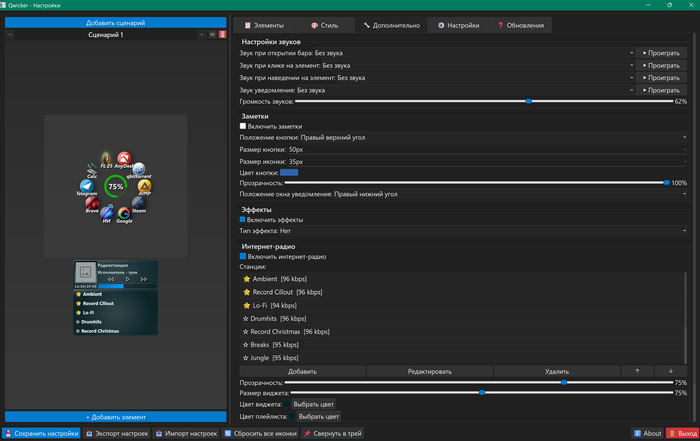700x441 pixels.
Task: Toggle the effects checkbox (Включить эффекты)
Action: point(243,219)
